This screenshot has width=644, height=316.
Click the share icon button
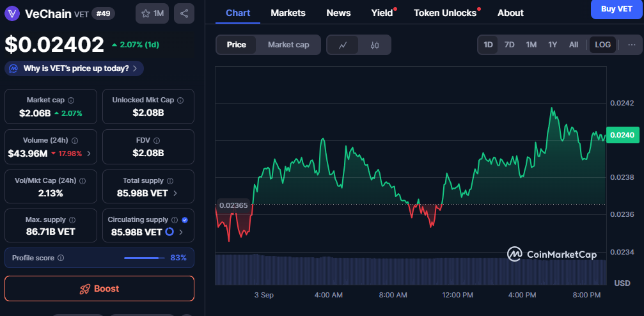click(x=184, y=13)
